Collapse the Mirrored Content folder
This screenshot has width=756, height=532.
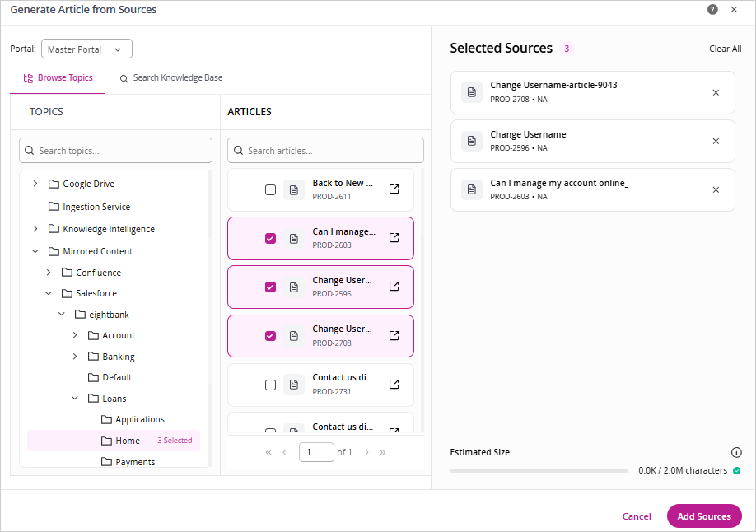(x=35, y=251)
